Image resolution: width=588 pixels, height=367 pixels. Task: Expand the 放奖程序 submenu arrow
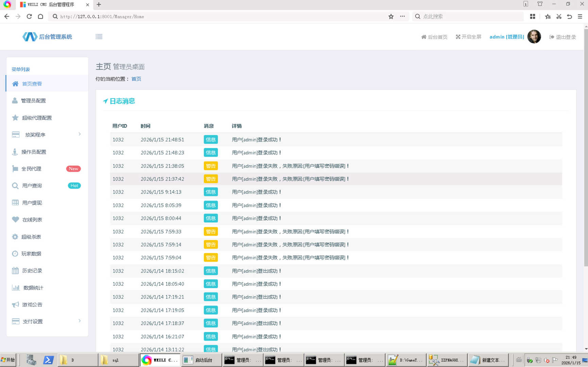(x=80, y=134)
